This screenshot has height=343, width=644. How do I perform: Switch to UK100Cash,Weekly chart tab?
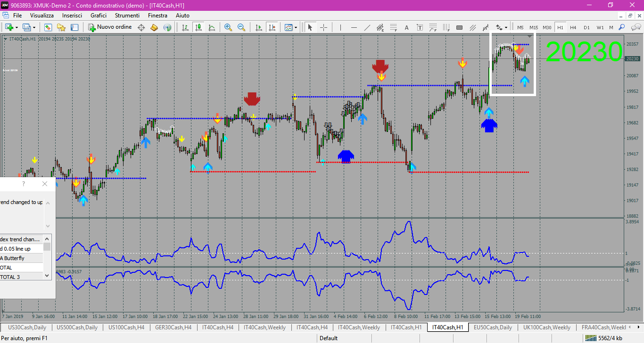click(x=547, y=327)
